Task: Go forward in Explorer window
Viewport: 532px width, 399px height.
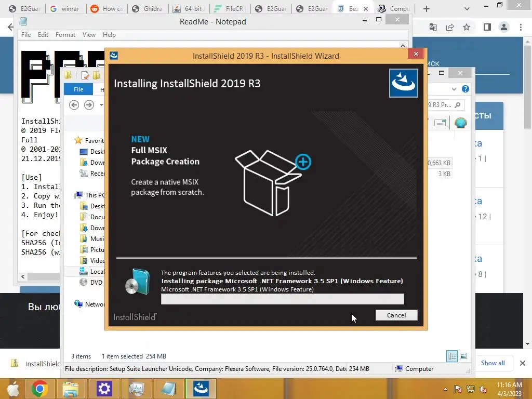Action: click(89, 105)
